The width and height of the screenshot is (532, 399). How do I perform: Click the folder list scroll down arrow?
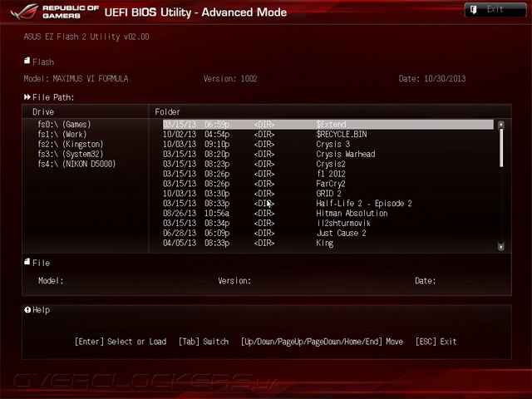coord(500,246)
